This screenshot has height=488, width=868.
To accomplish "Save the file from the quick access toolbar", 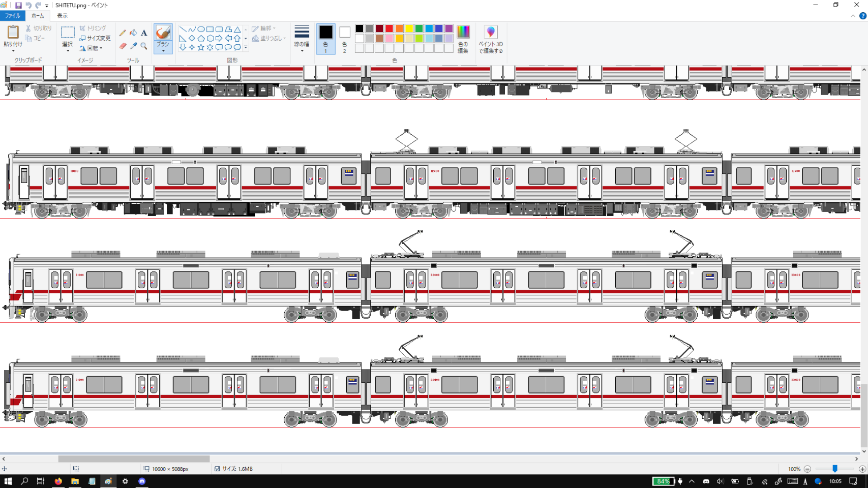I will pos(18,5).
